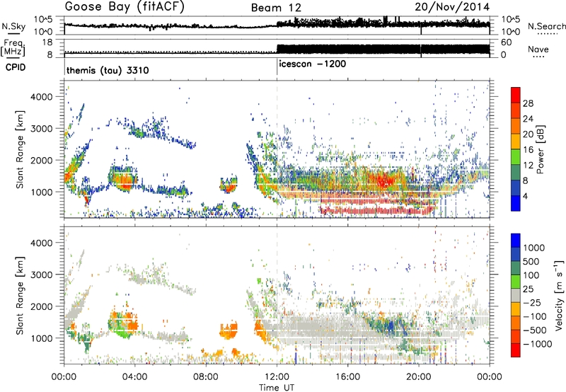Click the '28' tick on the power colorbar
This screenshot has width=566, height=392.
tap(528, 103)
